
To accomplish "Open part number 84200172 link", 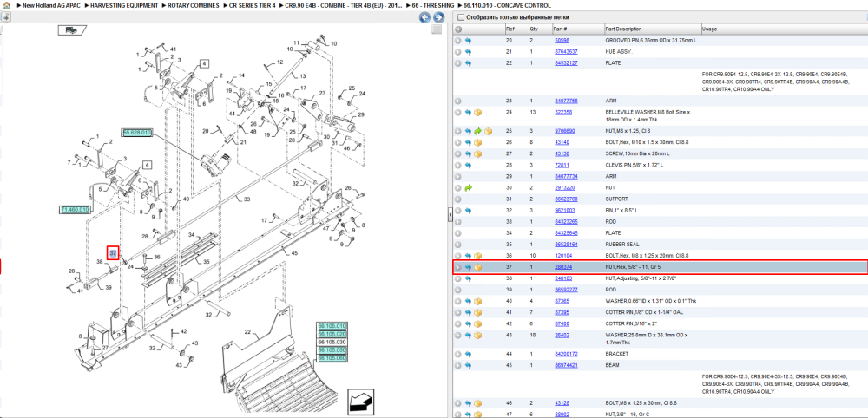I will pos(566,354).
